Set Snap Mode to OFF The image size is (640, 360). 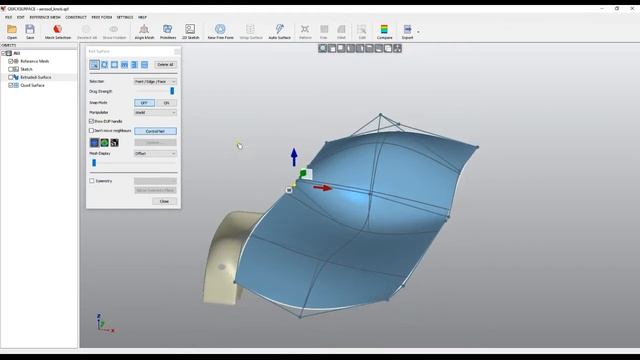tap(144, 103)
